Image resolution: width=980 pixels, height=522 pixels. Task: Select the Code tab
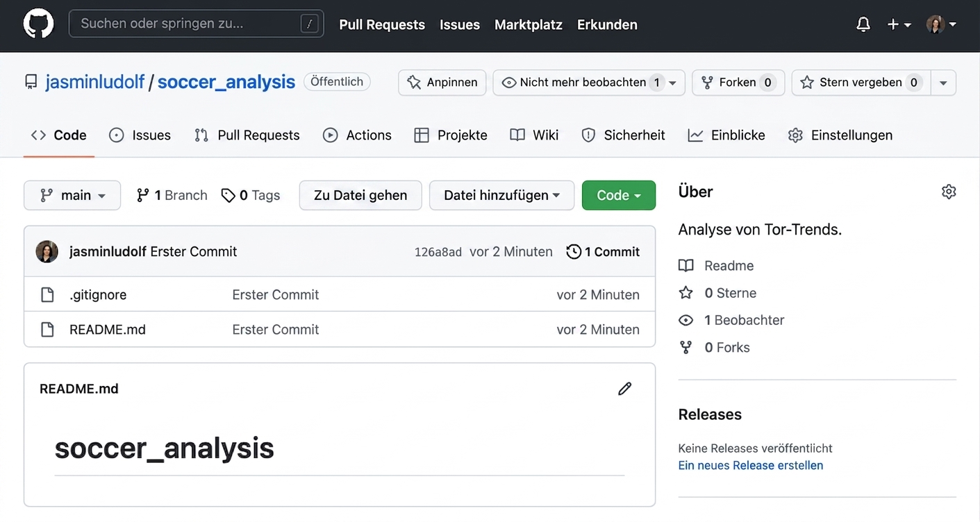(x=59, y=135)
